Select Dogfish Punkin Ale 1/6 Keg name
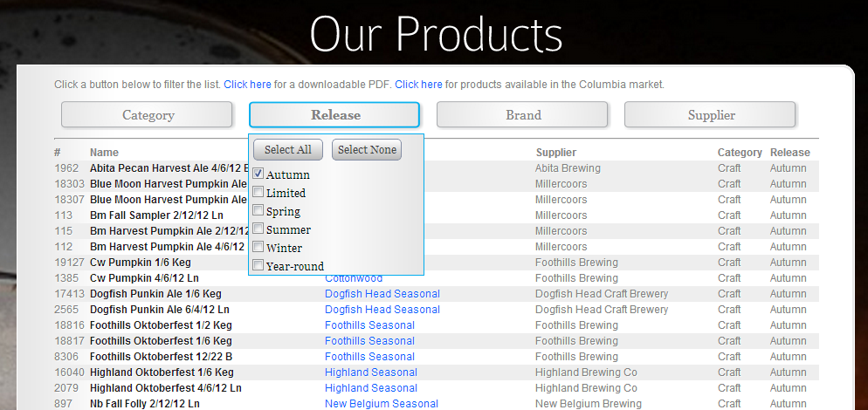Viewport: 868px width, 410px height. tap(155, 294)
